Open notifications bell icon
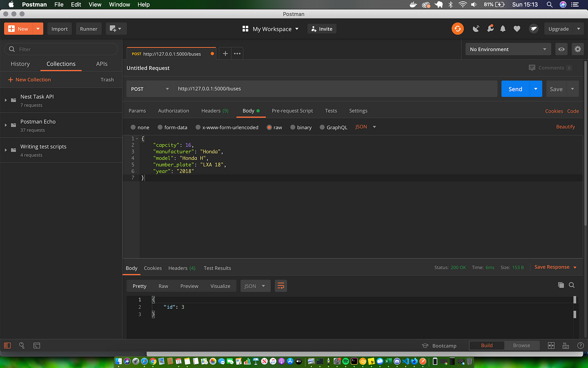The width and height of the screenshot is (588, 368). point(503,29)
